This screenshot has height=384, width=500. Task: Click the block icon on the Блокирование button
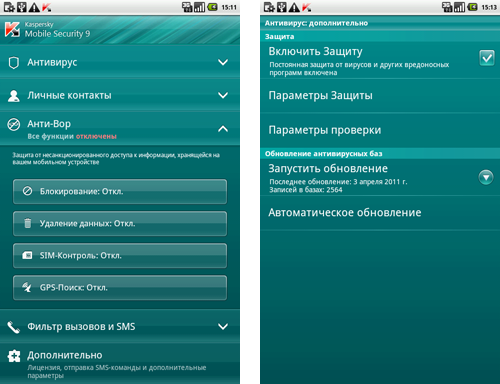point(27,191)
